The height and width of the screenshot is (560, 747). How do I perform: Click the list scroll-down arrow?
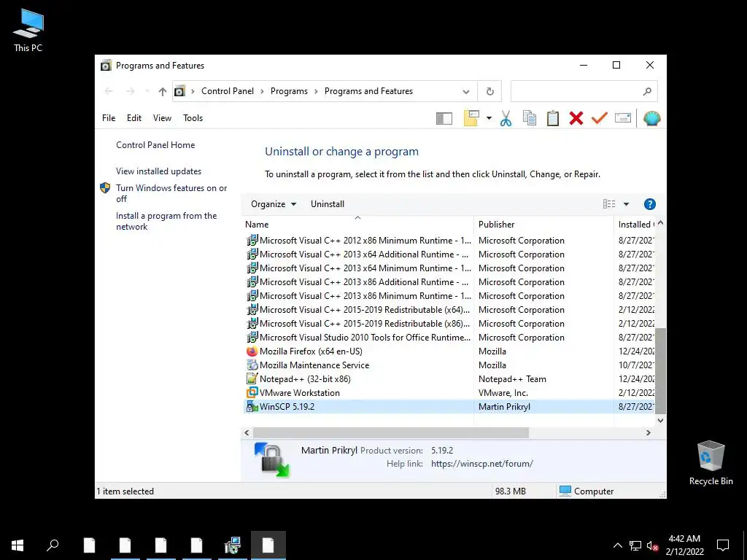tap(660, 420)
